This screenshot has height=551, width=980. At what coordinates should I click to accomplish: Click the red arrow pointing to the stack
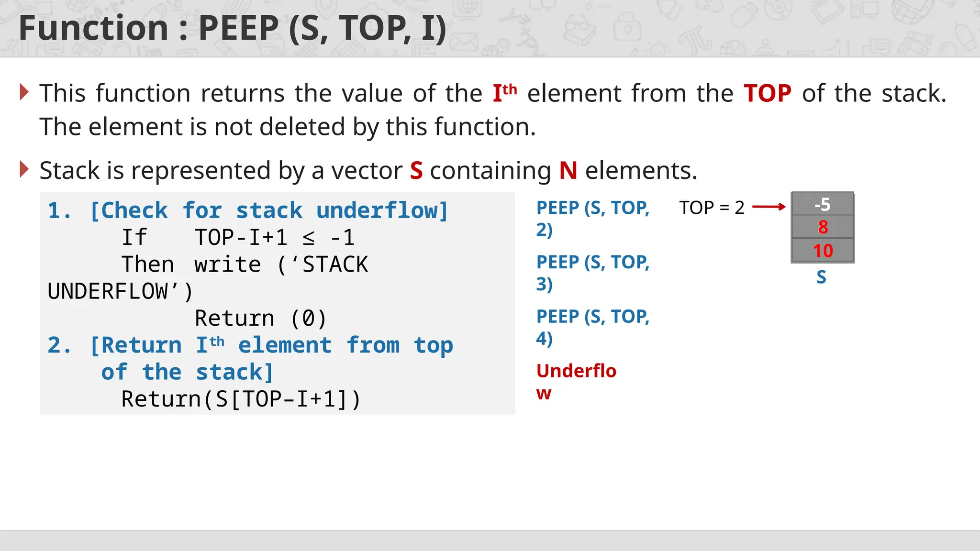pyautogui.click(x=768, y=207)
